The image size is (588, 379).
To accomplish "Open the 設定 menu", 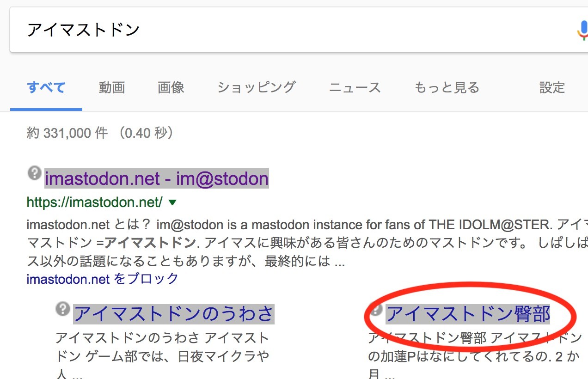I will pyautogui.click(x=552, y=87).
